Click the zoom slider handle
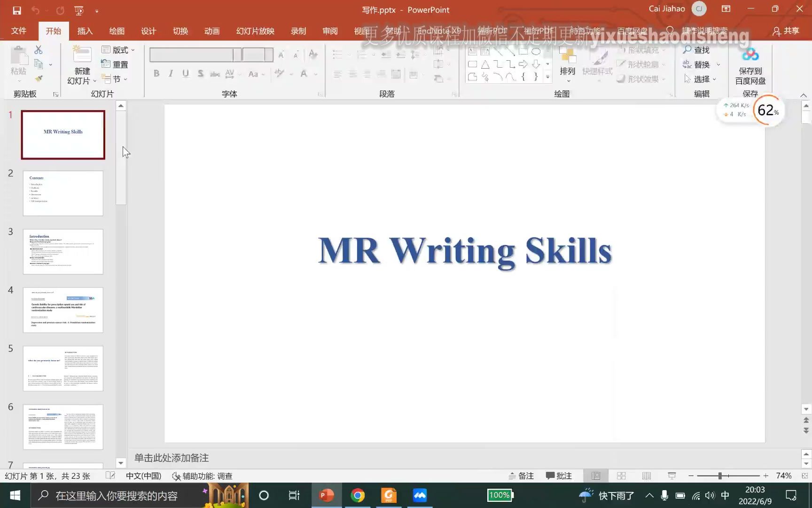 [x=720, y=476]
